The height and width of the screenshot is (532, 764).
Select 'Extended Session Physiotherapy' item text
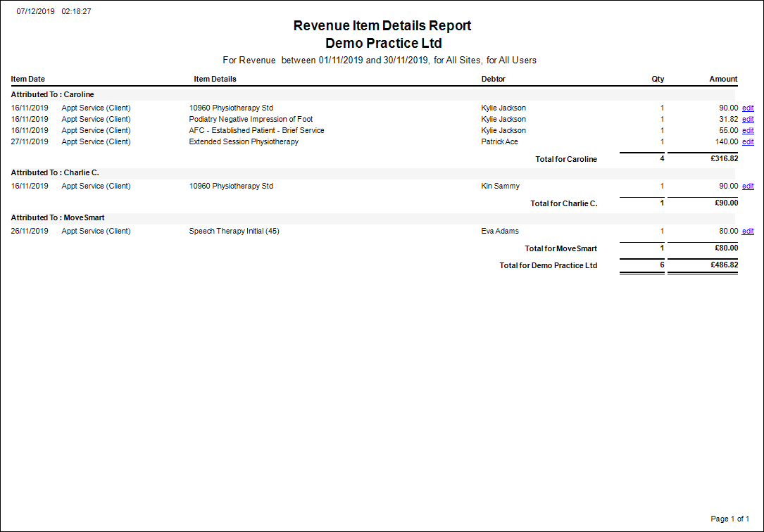(244, 141)
